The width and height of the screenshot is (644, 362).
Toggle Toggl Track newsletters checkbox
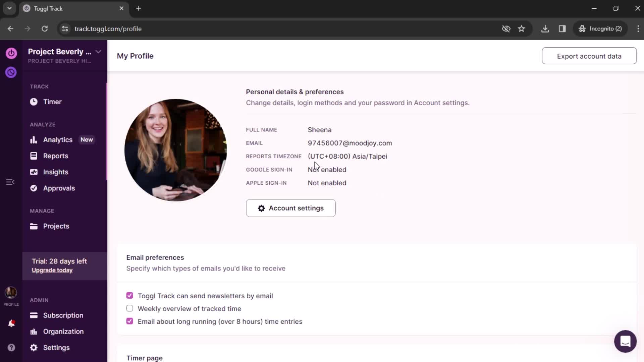click(129, 296)
